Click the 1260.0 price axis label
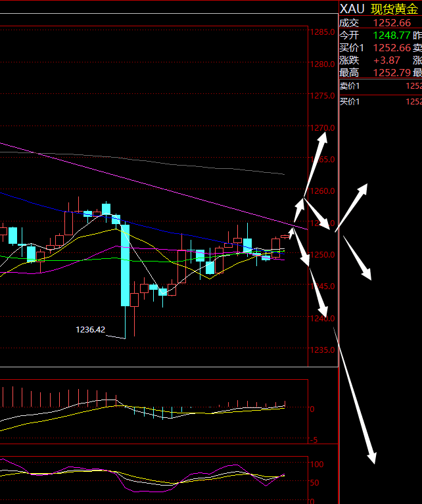Viewport: 422px width, 504px height. [x=322, y=191]
